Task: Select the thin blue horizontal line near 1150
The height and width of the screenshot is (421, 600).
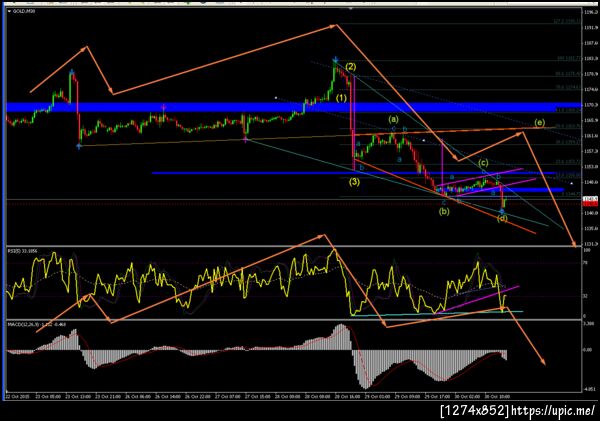Action: 353,173
